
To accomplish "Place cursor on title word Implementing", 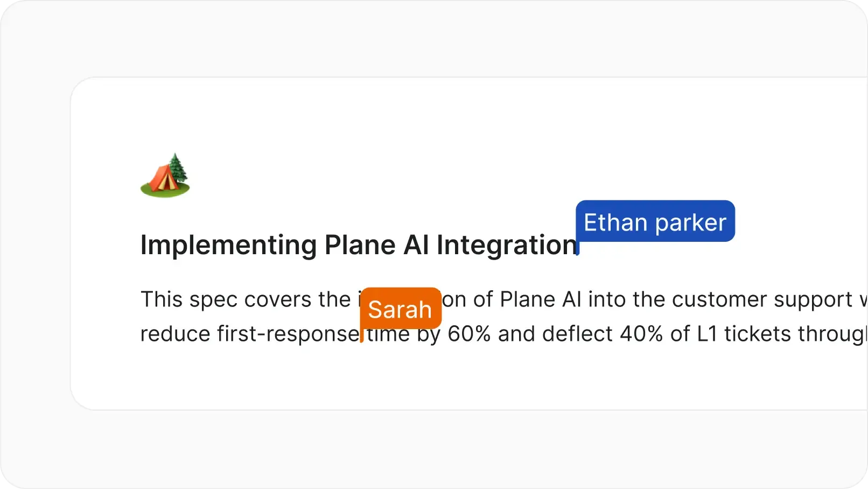I will pyautogui.click(x=228, y=245).
